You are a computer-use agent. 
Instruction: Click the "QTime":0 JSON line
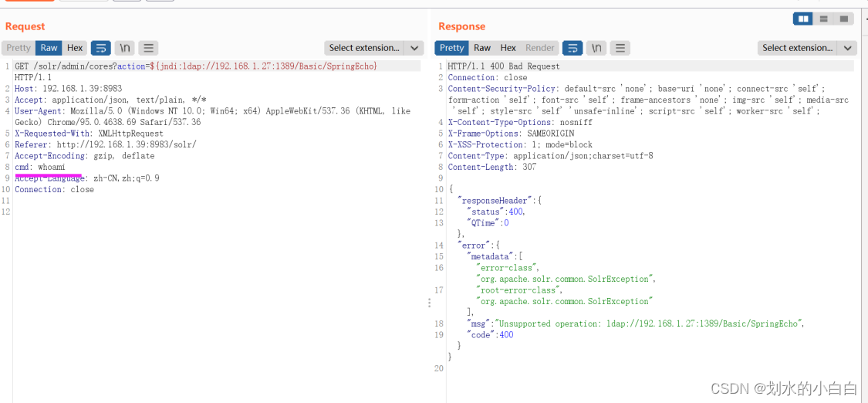[x=488, y=223]
